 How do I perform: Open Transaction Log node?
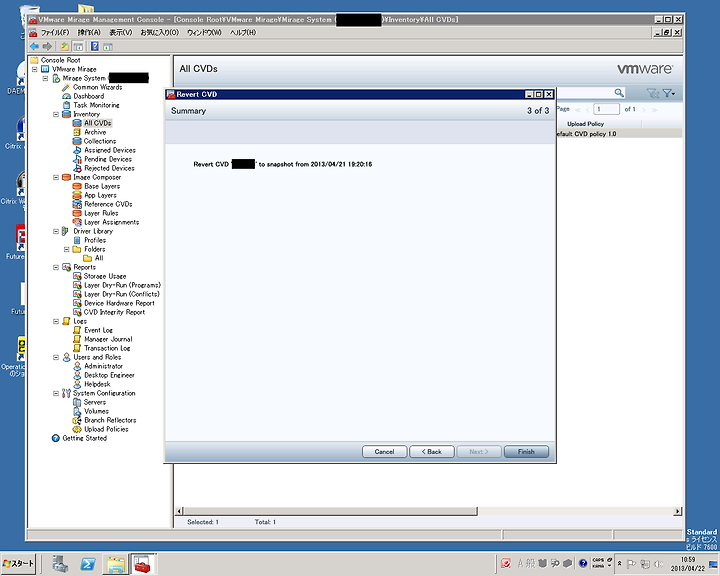pos(107,348)
